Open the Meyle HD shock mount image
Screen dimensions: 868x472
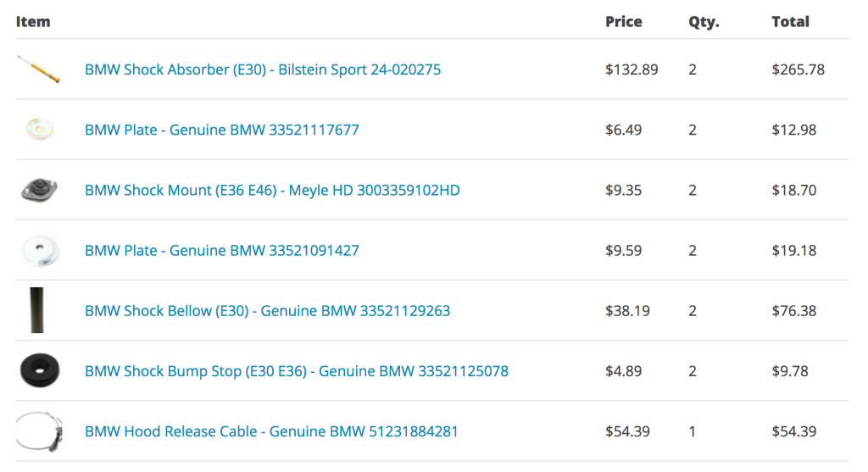click(x=39, y=191)
